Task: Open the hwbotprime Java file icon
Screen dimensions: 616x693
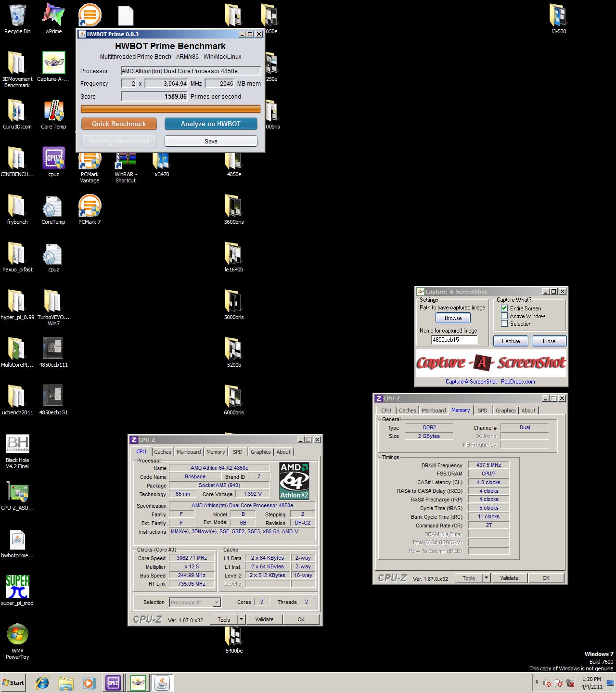Action: tap(17, 539)
